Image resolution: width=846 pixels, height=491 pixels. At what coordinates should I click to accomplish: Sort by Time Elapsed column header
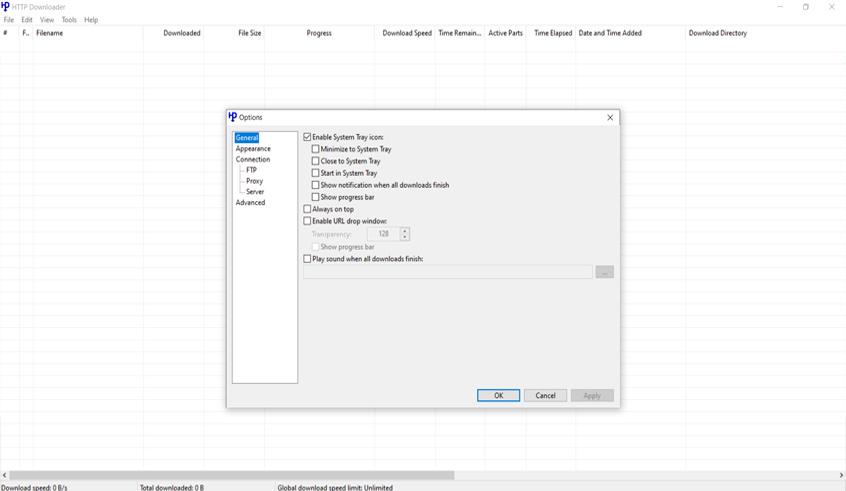[551, 33]
